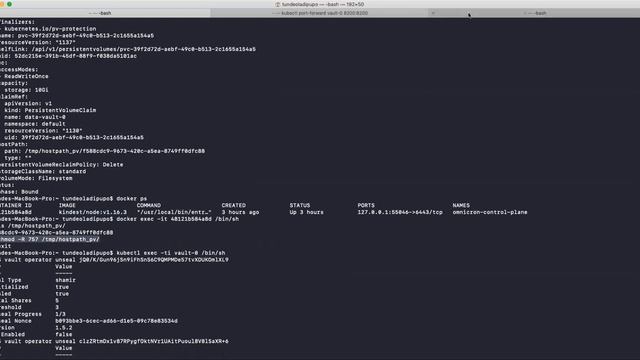This screenshot has width=640, height=360.
Task: Select the last bash tab
Action: click(535, 13)
